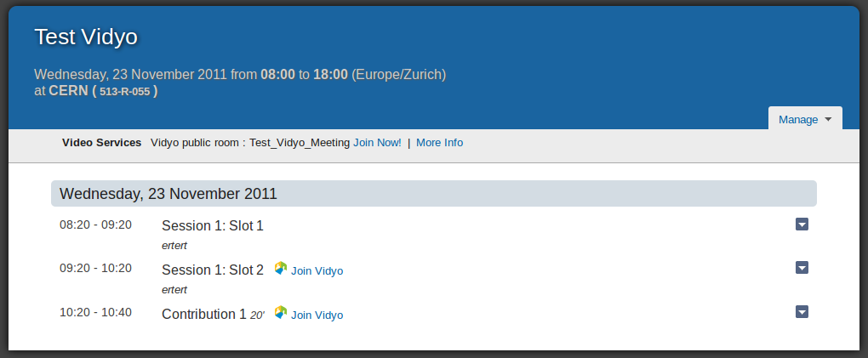Select the Contribution 1 title
The image size is (868, 358).
pyautogui.click(x=203, y=315)
